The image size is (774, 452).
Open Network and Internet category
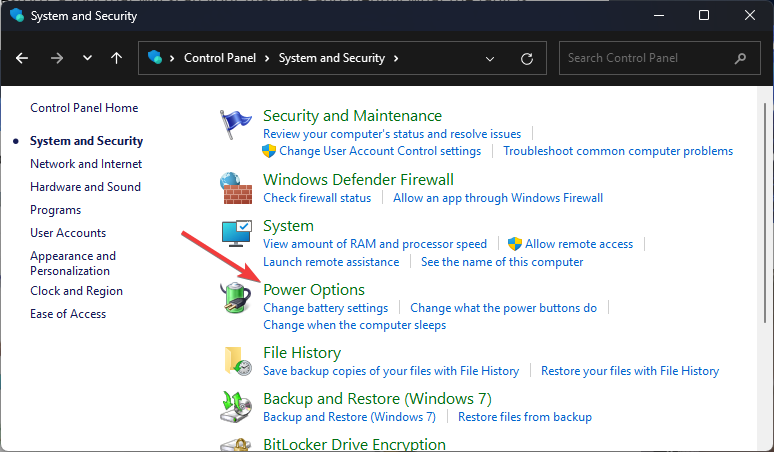86,164
